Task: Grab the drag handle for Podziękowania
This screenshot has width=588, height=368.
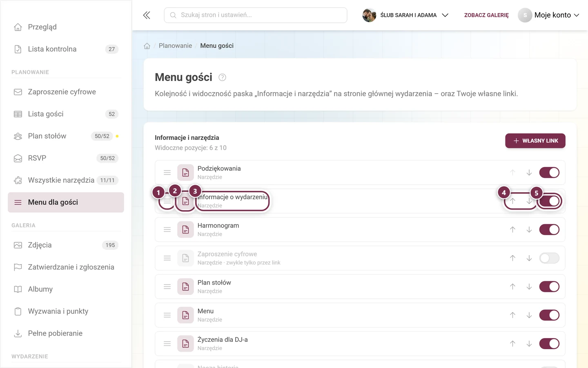Action: pos(167,173)
